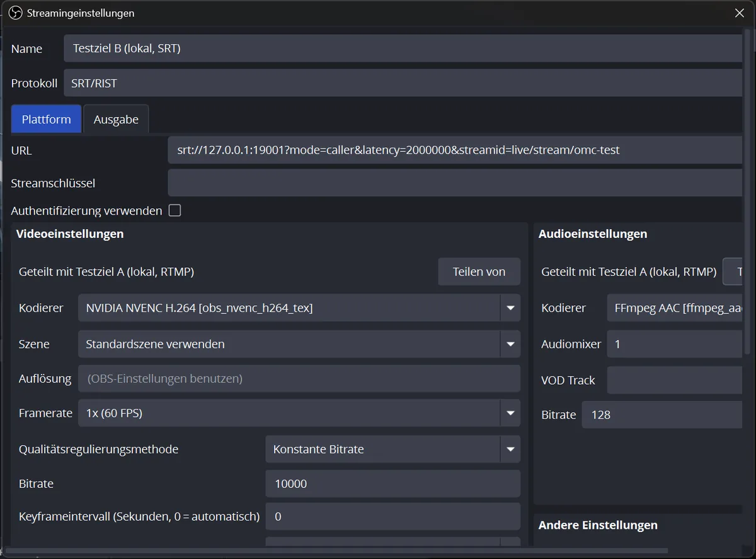Switch to the Plattform tab

coord(47,119)
